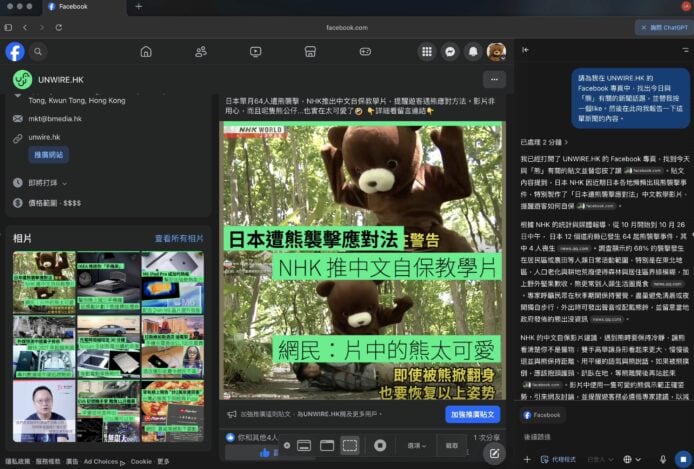This screenshot has height=469, width=694.
Task: Select the window capture mode
Action: point(325,445)
